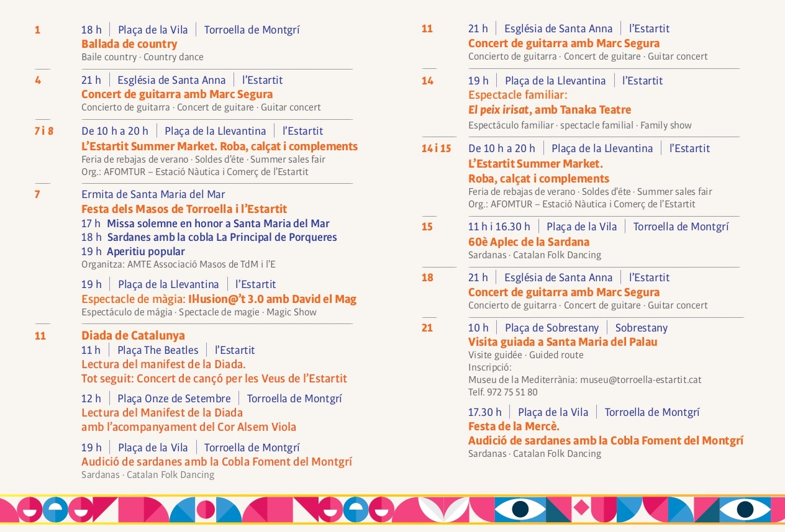Select 'Festa dels Masos de Torroella i l'Estartit'

pyautogui.click(x=184, y=209)
